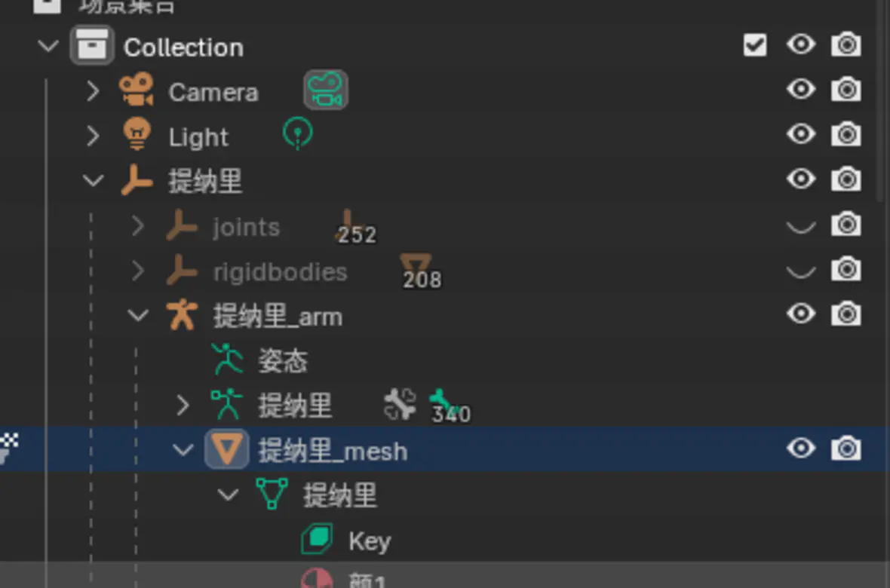This screenshot has width=890, height=588.
Task: Select the Light object name
Action: (198, 137)
